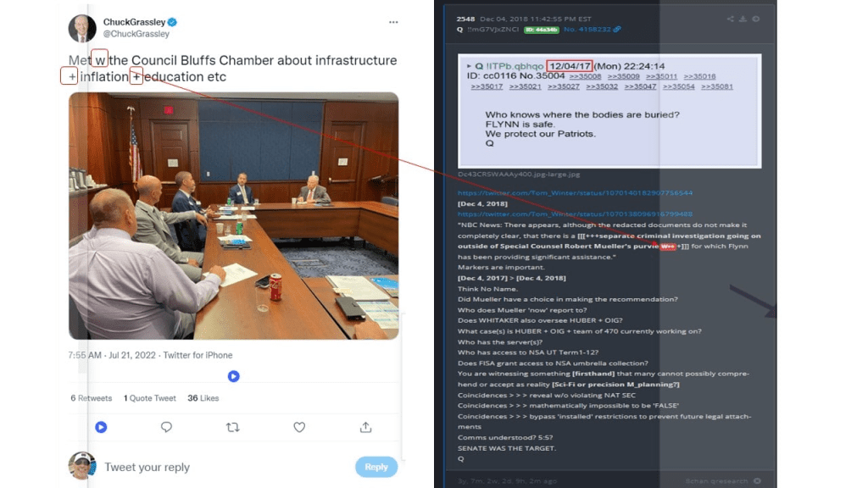Open the 6 Retweets list
This screenshot has height=488, width=868.
92,398
